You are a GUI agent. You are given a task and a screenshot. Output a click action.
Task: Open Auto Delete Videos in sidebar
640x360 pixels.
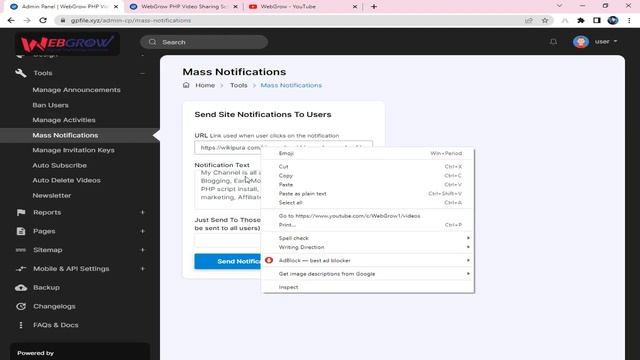[x=67, y=180]
